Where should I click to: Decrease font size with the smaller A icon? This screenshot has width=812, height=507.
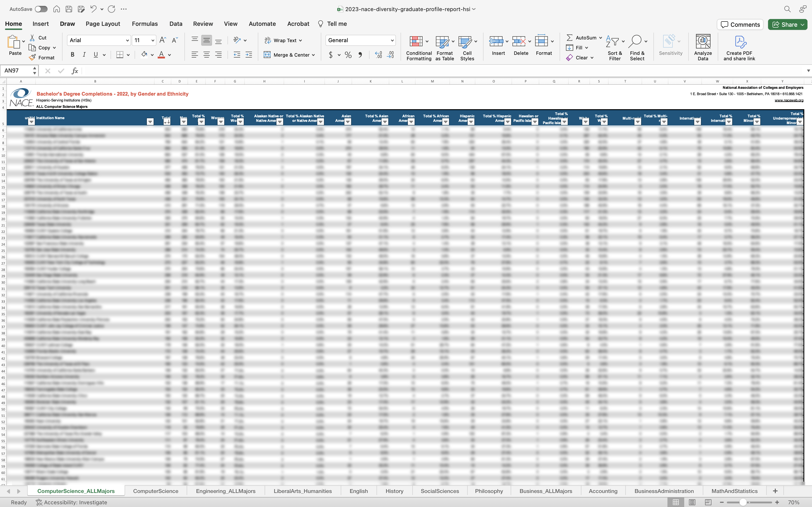click(x=175, y=40)
